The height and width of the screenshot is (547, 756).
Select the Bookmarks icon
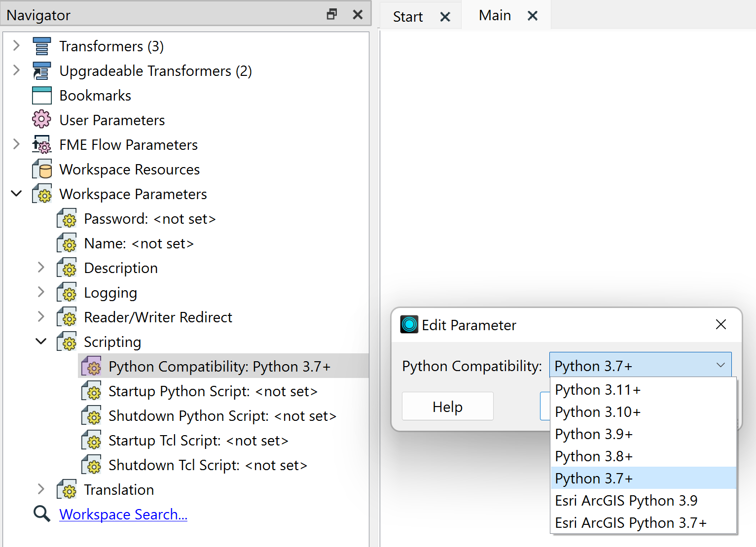point(41,96)
